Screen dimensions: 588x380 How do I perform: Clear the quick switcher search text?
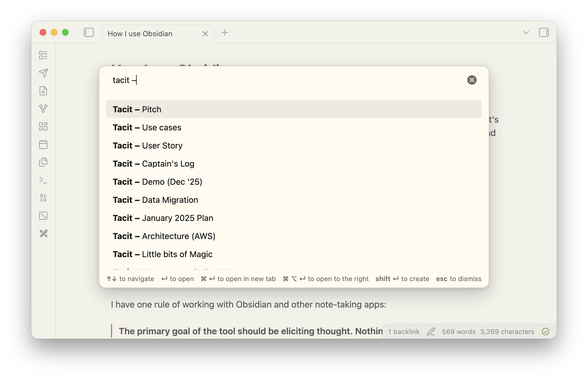472,80
